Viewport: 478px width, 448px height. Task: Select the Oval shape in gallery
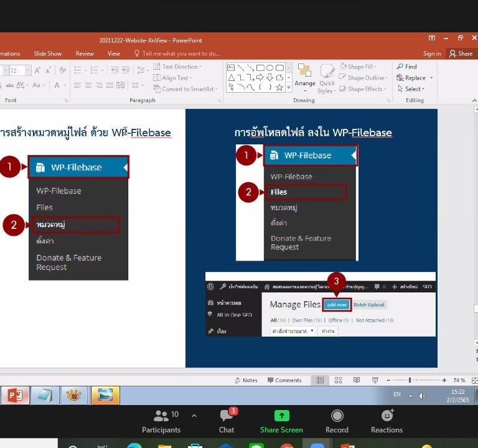click(269, 67)
